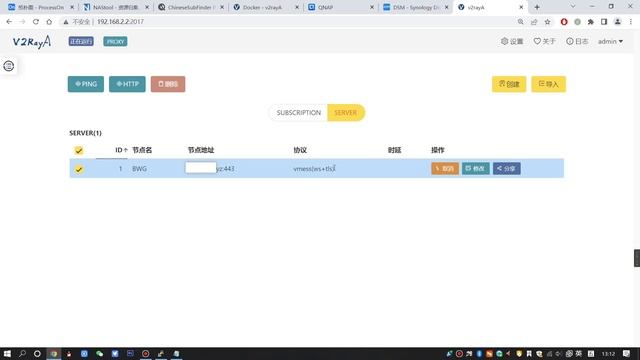Open the settings gear menu
Image resolution: width=640 pixels, height=360 pixels.
coord(512,41)
